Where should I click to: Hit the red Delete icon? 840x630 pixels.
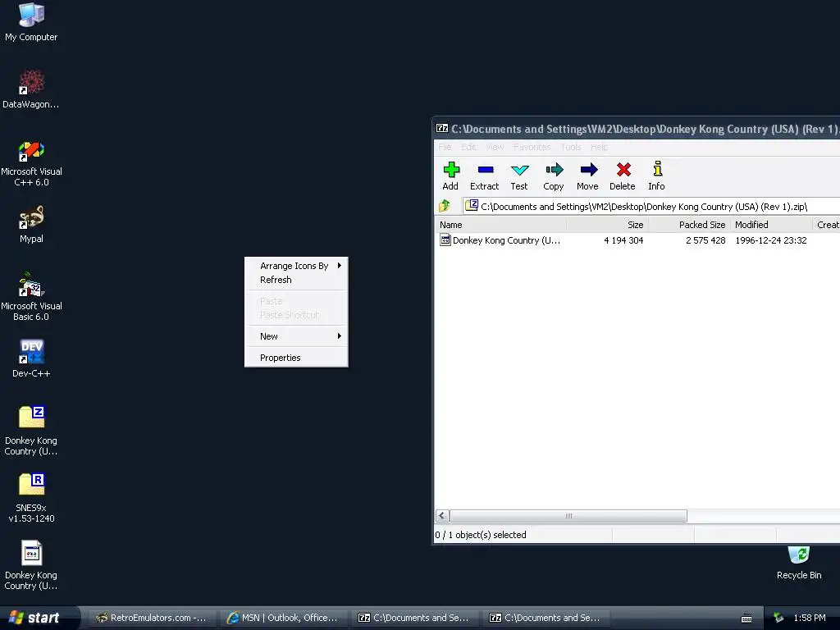pyautogui.click(x=623, y=176)
